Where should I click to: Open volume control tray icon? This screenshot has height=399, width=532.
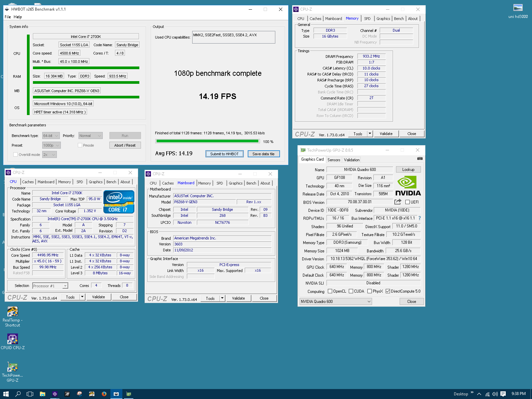tap(495, 394)
